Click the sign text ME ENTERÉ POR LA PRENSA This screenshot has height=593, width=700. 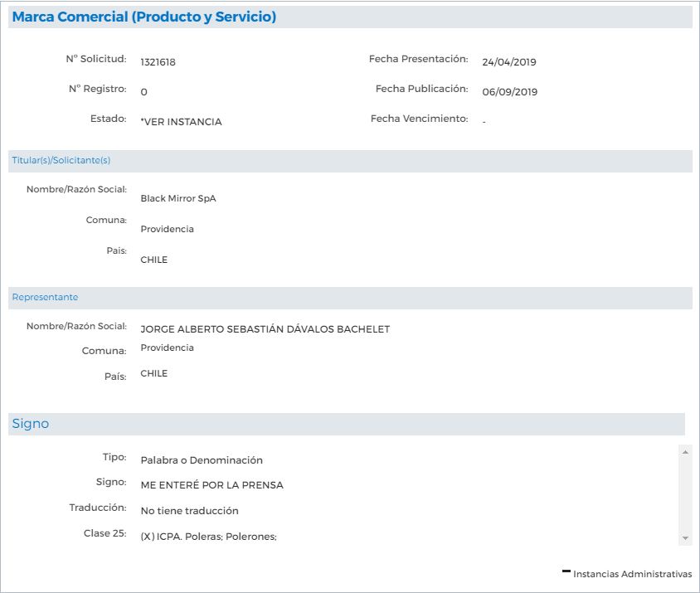coord(211,485)
